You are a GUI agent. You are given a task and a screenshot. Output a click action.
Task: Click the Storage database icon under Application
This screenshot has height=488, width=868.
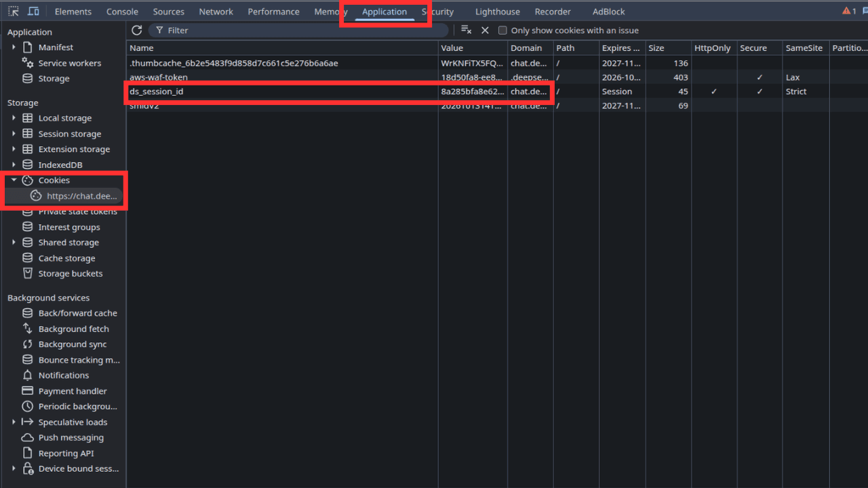28,79
